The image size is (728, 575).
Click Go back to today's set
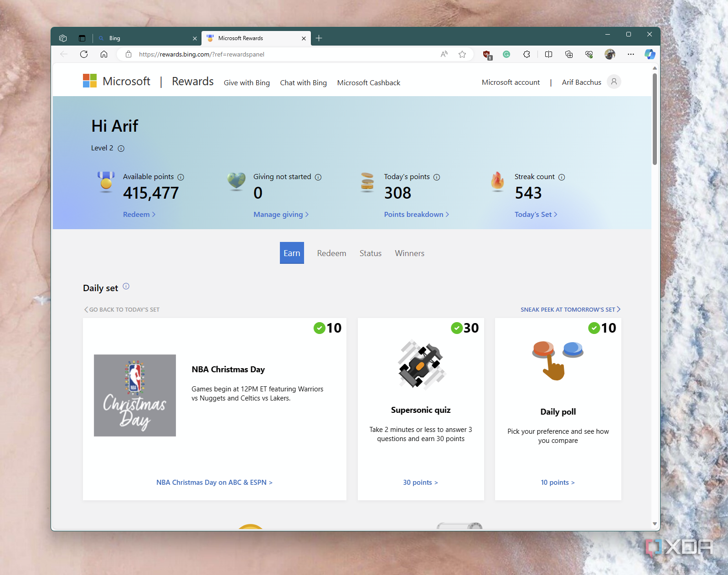coord(122,309)
